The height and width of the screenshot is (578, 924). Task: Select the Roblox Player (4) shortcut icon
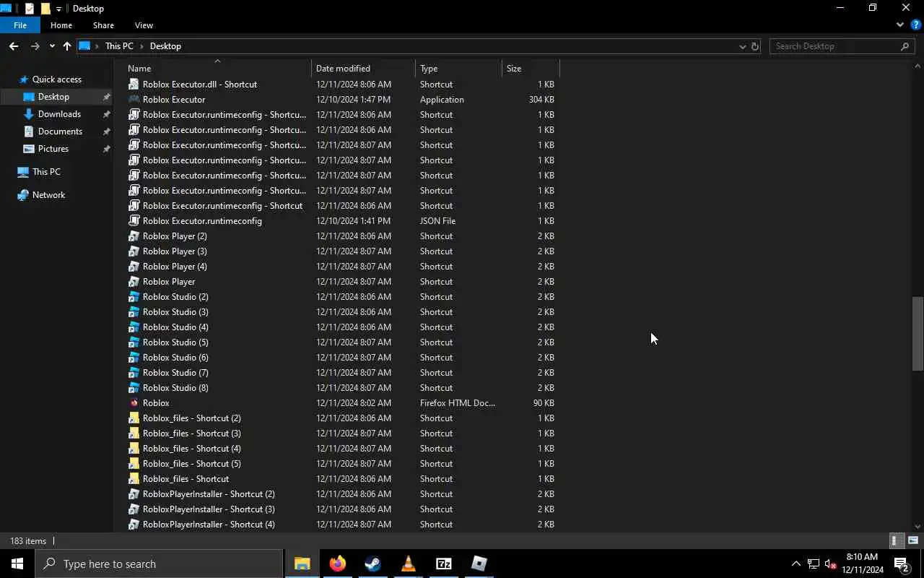pos(134,267)
